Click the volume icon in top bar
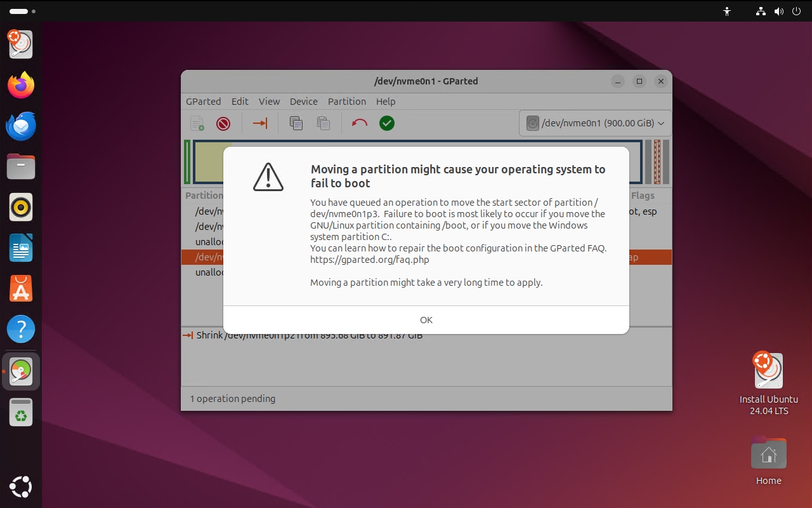The height and width of the screenshot is (508, 812). [778, 11]
